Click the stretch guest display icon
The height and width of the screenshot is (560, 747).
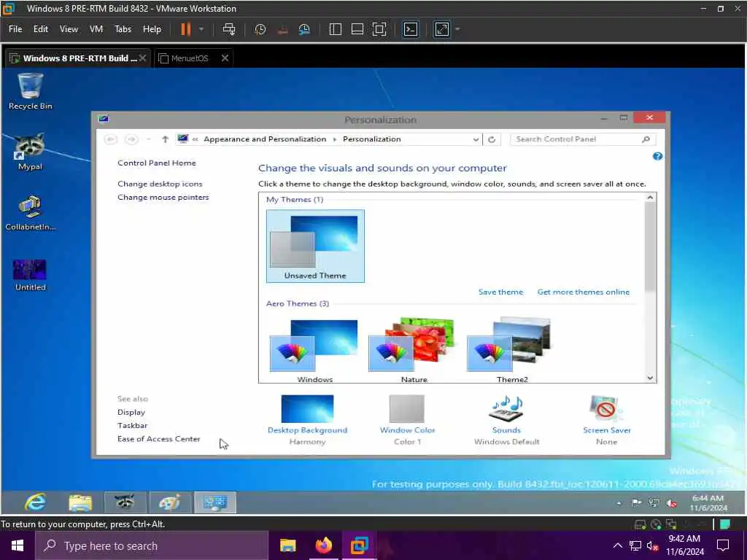point(441,29)
